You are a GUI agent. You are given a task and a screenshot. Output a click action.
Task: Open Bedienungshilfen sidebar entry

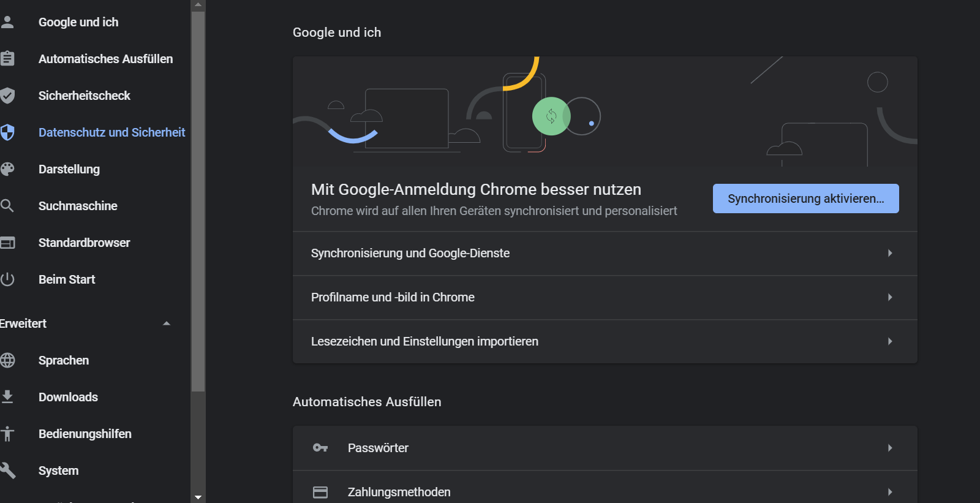(x=85, y=434)
